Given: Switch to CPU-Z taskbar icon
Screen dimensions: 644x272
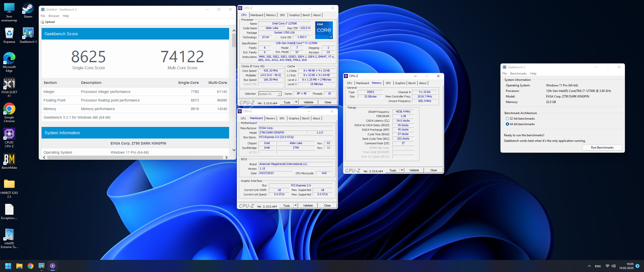Looking at the screenshot, I should [x=53, y=266].
